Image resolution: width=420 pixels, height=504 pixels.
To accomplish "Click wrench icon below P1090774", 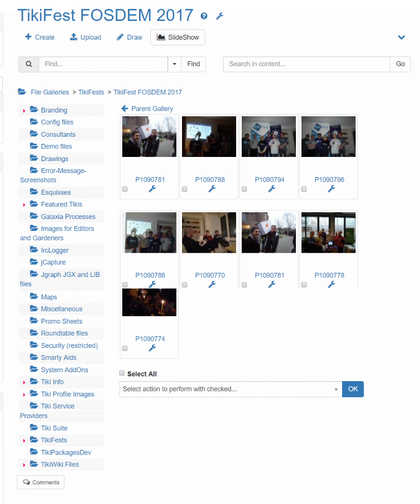I will 152,348.
